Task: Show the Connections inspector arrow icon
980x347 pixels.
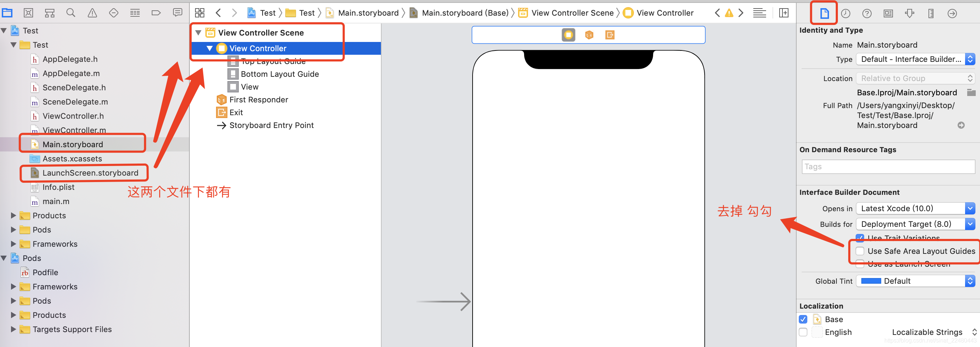Action: [952, 13]
